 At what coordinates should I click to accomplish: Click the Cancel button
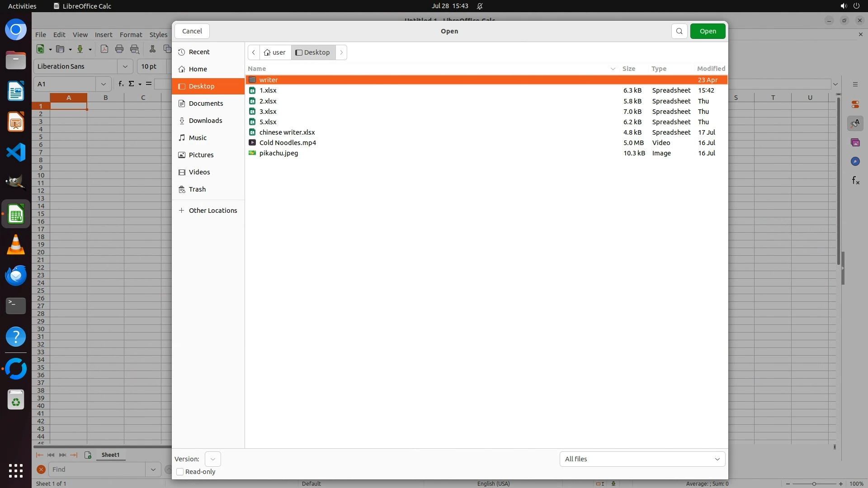point(192,31)
